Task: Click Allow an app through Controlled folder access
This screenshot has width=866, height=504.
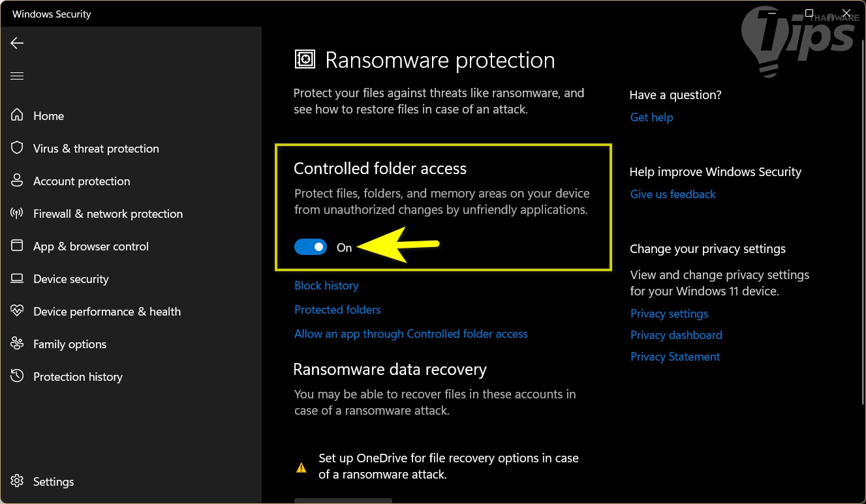Action: (x=410, y=334)
